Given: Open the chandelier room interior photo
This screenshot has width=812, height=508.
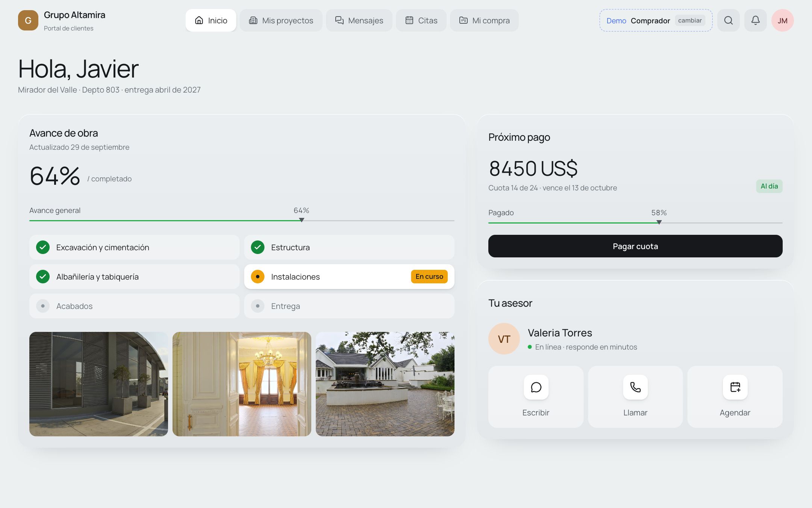Looking at the screenshot, I should coord(242,384).
